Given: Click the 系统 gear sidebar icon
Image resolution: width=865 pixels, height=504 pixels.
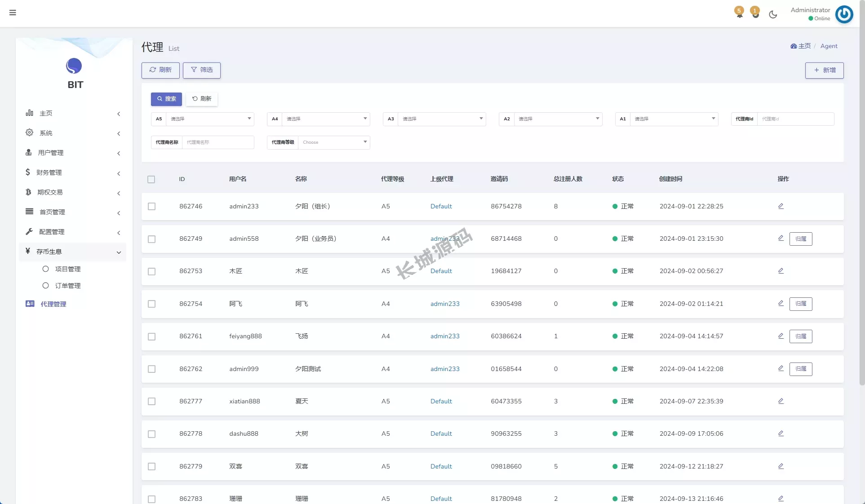Looking at the screenshot, I should [29, 133].
